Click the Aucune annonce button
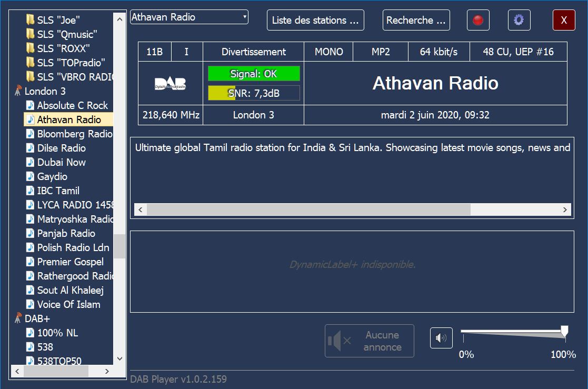 [370, 341]
